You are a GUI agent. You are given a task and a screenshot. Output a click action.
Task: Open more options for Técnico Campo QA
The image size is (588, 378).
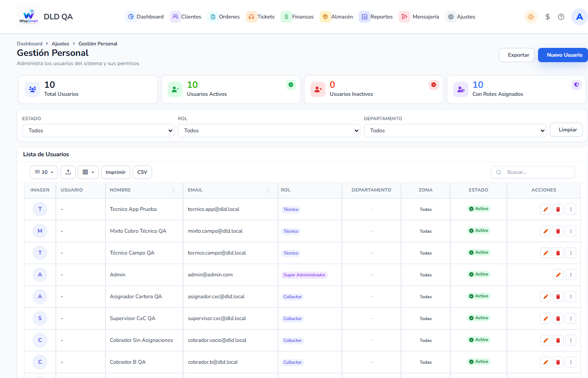click(571, 253)
